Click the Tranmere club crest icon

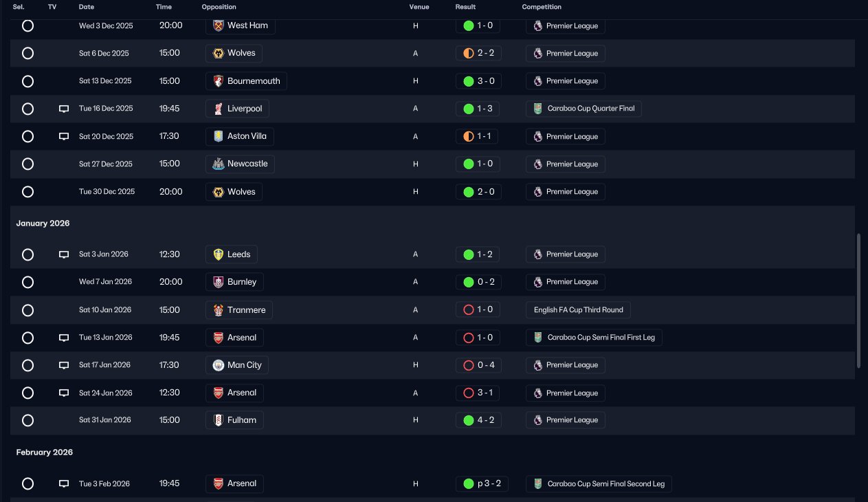click(219, 310)
